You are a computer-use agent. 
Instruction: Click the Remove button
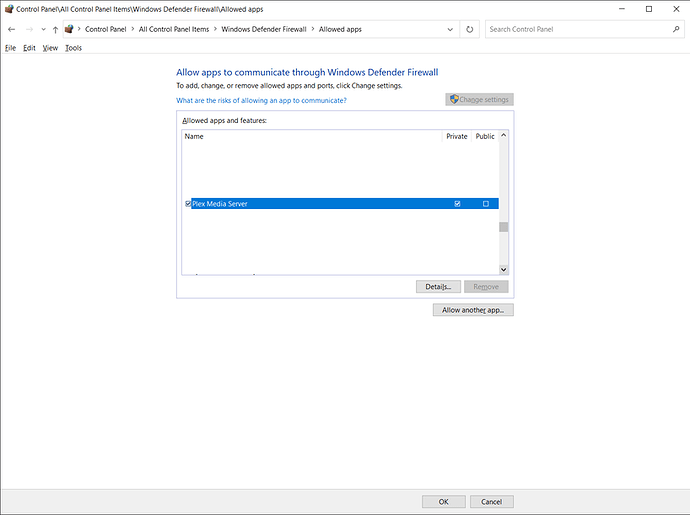[x=486, y=287]
